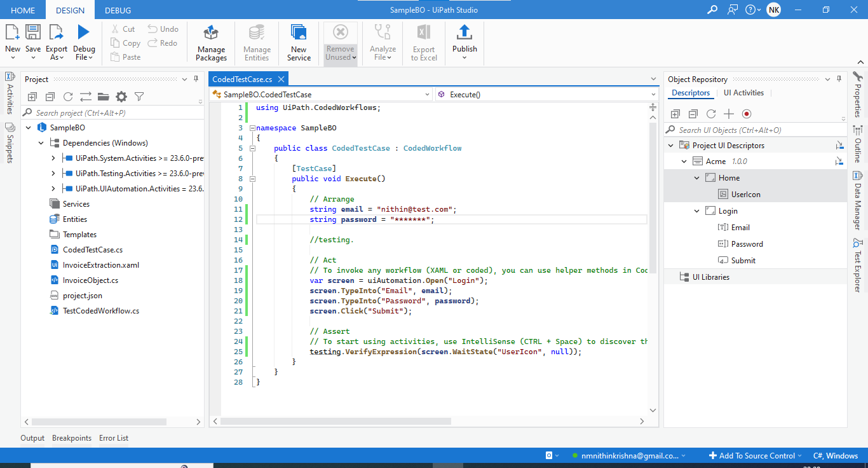Refresh the Project panel
868x468 pixels.
[67, 97]
